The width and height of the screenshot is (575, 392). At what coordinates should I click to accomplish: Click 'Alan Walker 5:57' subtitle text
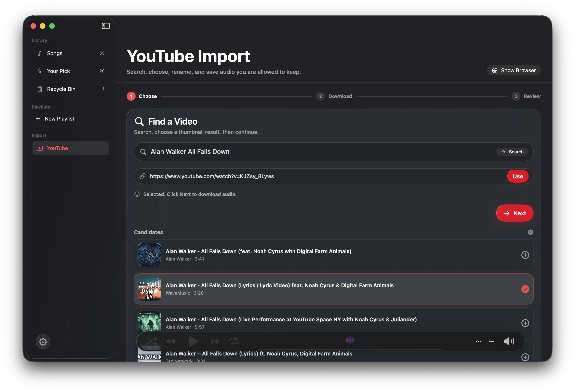click(185, 327)
